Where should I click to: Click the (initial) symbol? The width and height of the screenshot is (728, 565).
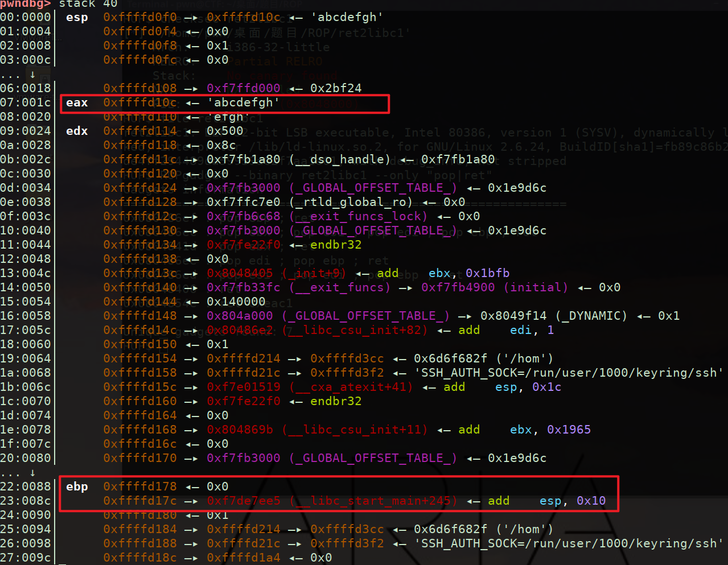(536, 288)
